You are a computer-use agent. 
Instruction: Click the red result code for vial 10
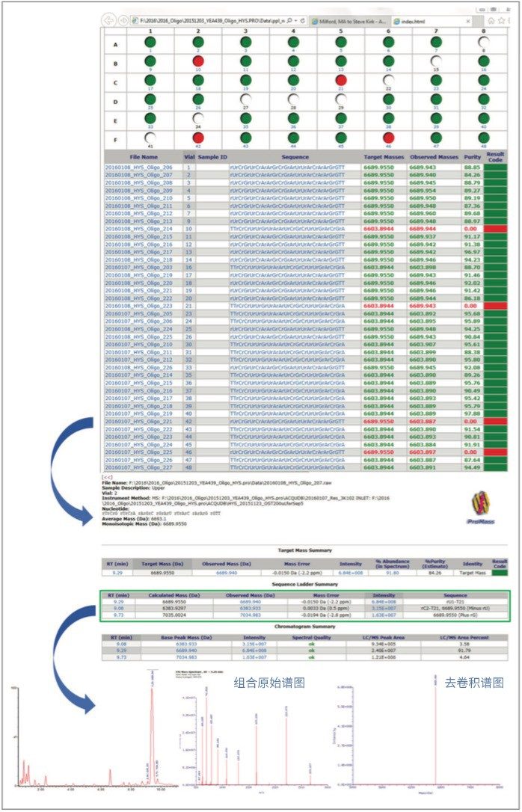click(495, 228)
